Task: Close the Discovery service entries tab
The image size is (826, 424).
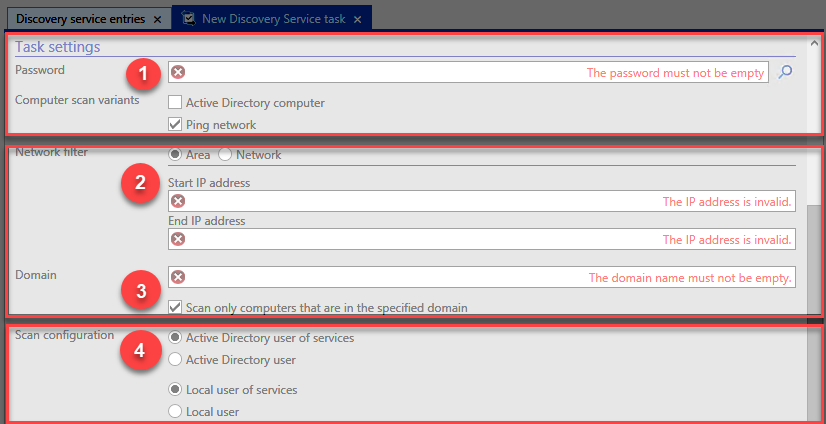Action: [x=157, y=19]
